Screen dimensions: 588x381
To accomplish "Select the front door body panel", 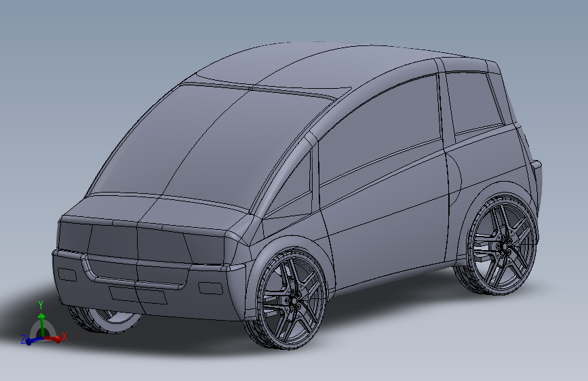I will click(x=387, y=221).
